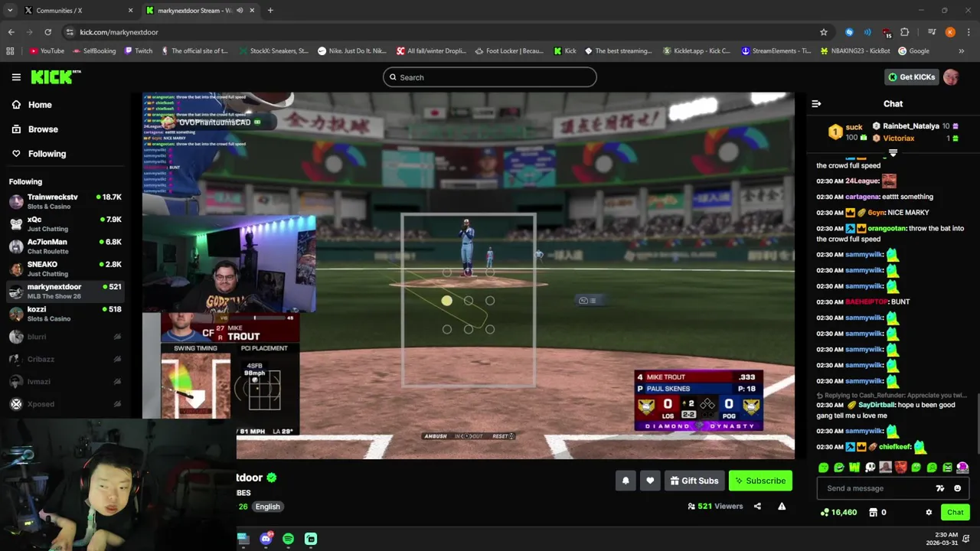Open browser extensions puzzle icon

click(905, 32)
